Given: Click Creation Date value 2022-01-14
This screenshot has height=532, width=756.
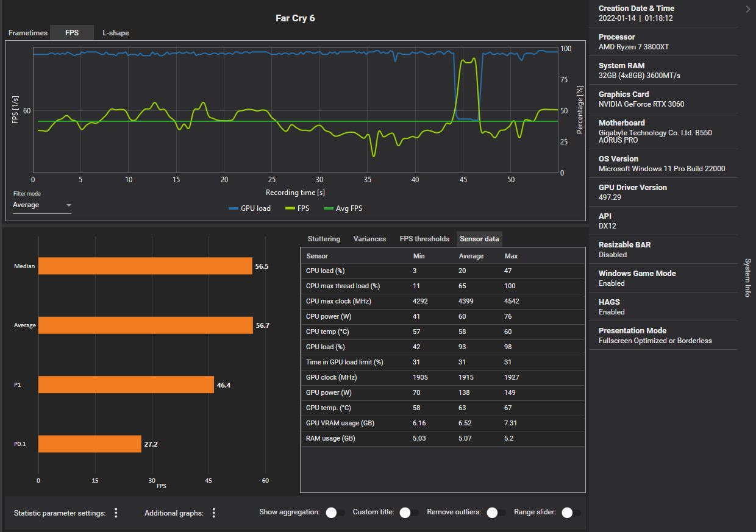Looking at the screenshot, I should tap(635, 18).
